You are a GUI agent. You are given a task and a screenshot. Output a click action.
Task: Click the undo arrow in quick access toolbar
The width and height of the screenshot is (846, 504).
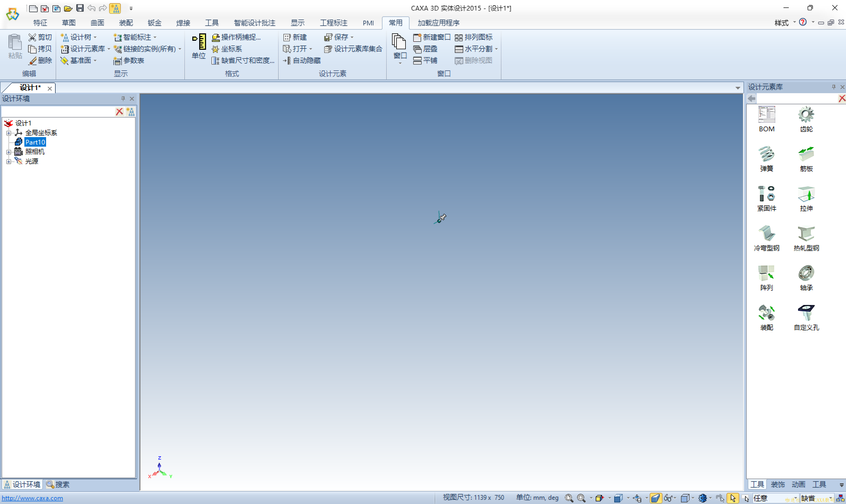coord(91,8)
